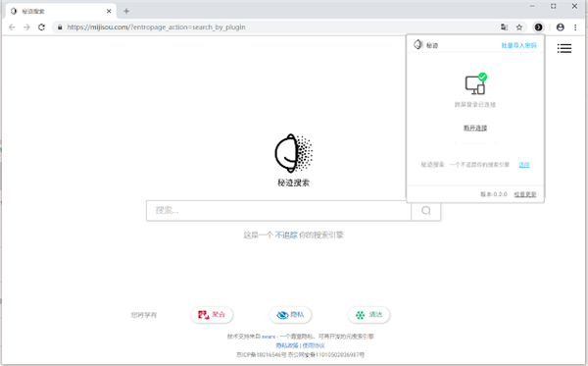This screenshot has width=588, height=366.
Task: Open the translate page icon
Action: tap(504, 27)
